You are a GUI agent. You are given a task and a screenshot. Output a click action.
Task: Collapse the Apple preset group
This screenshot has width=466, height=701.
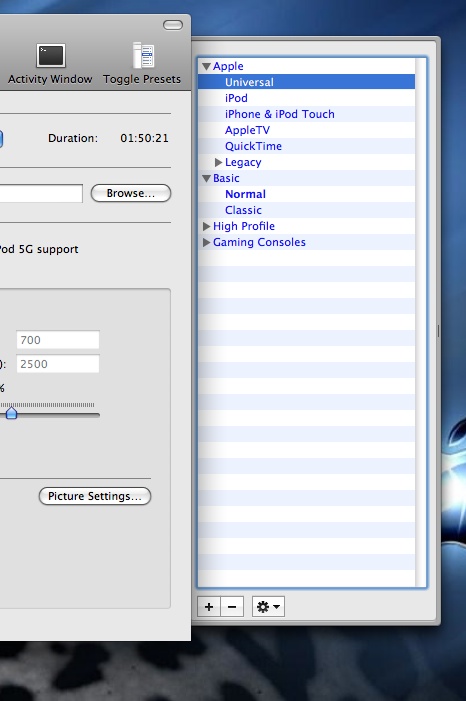[206, 67]
